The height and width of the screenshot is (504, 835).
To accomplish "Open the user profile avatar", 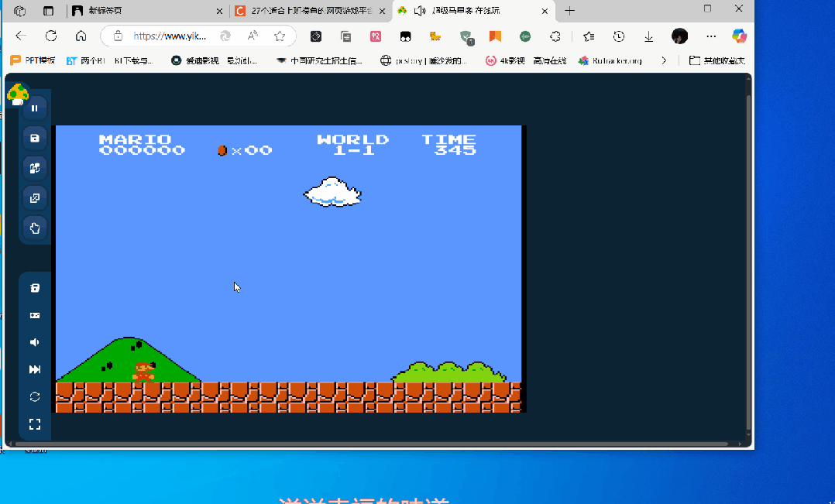I will (x=679, y=36).
